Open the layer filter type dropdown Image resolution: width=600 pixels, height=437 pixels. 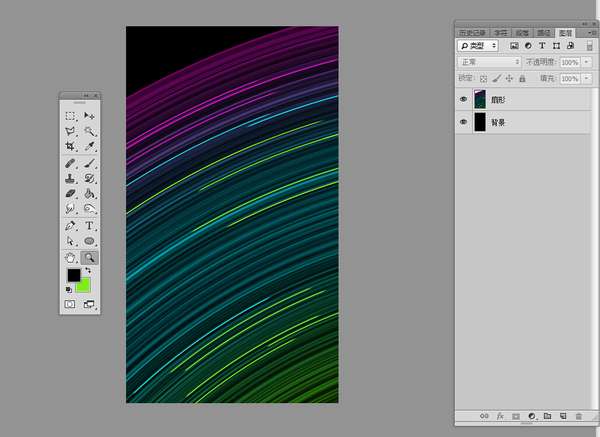click(478, 46)
